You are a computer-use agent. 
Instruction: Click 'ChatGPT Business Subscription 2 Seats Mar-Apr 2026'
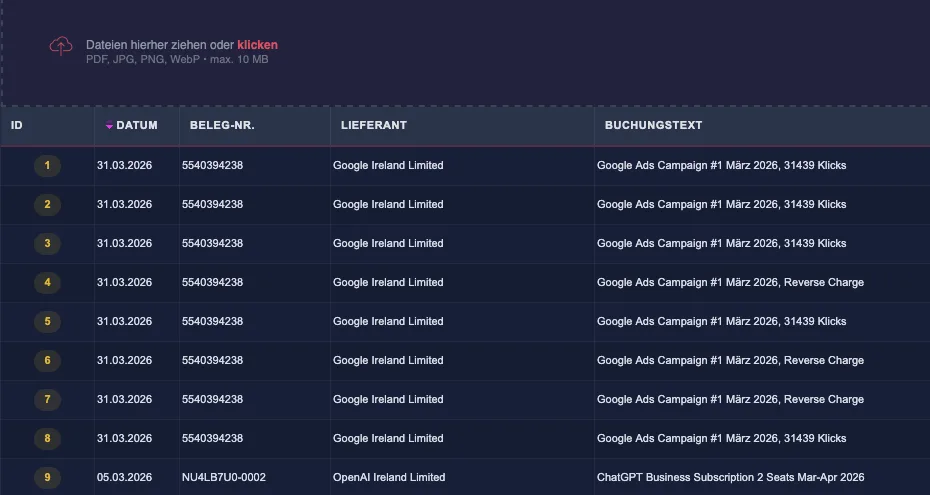point(731,477)
